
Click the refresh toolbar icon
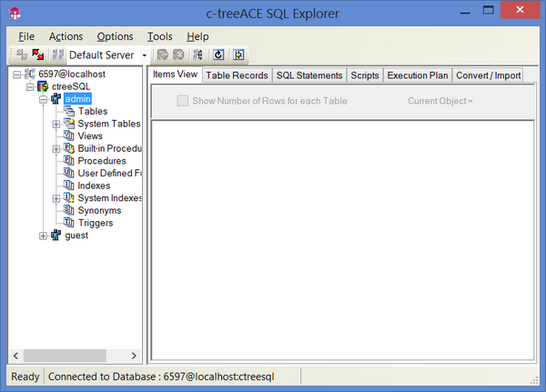coord(218,55)
